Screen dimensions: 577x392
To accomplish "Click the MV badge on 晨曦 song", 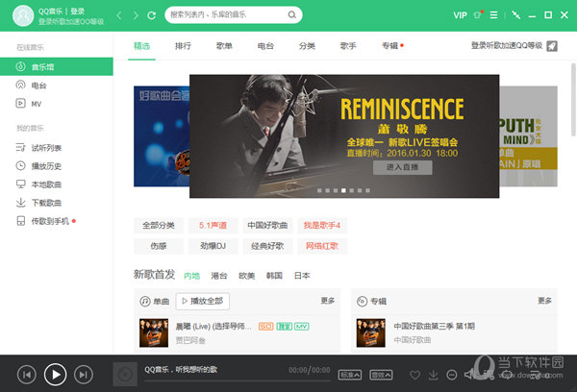I will (301, 327).
